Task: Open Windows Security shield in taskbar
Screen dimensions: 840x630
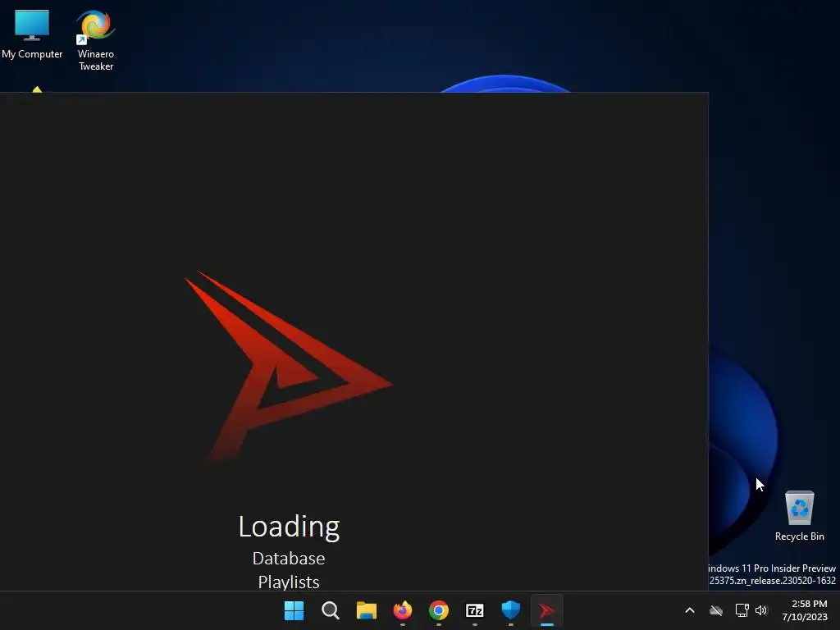Action: click(510, 610)
